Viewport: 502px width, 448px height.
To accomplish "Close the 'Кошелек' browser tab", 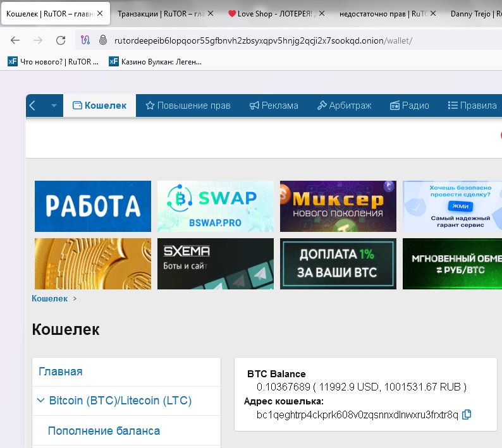I will pyautogui.click(x=99, y=13).
